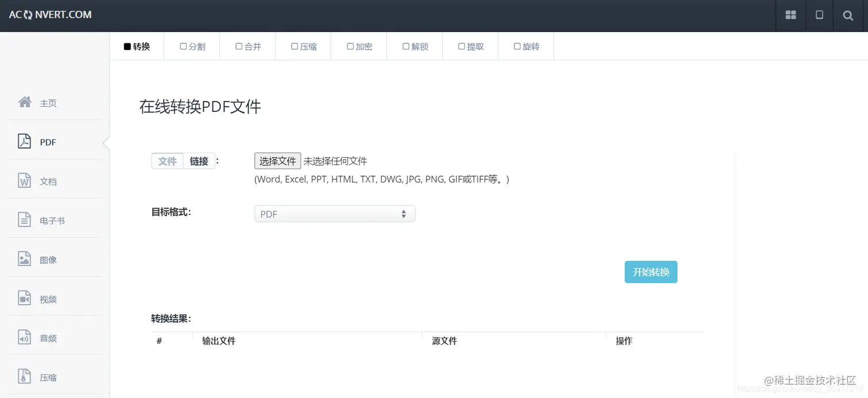
Task: Switch to the 压缩 tab in top bar
Action: coord(304,46)
